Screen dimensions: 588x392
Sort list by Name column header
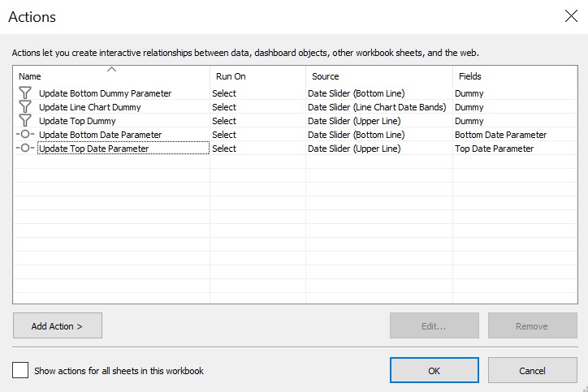tap(30, 76)
